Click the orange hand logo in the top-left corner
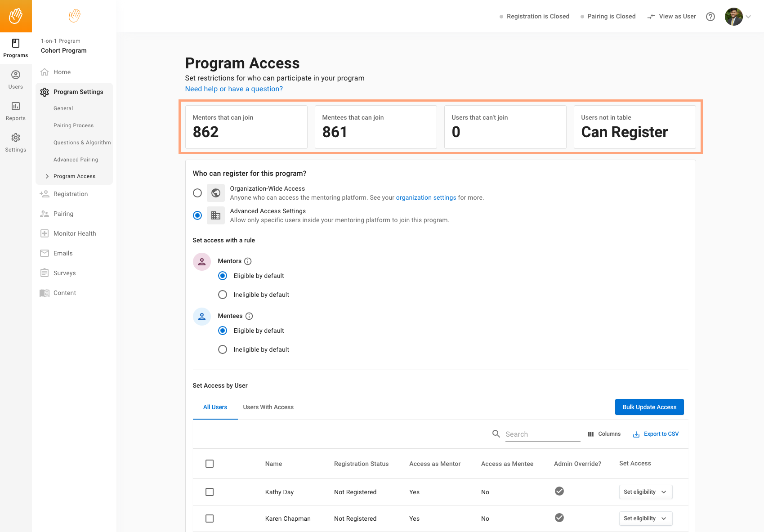764x532 pixels. pyautogui.click(x=16, y=16)
